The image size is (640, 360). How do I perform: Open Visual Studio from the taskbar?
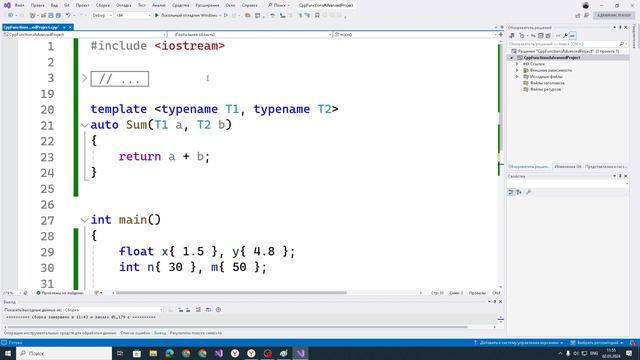coord(300,353)
